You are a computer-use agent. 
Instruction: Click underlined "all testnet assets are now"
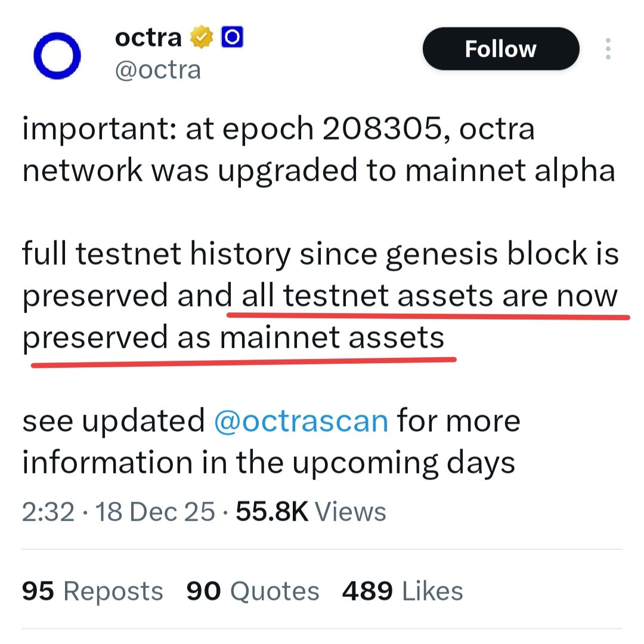(429, 296)
